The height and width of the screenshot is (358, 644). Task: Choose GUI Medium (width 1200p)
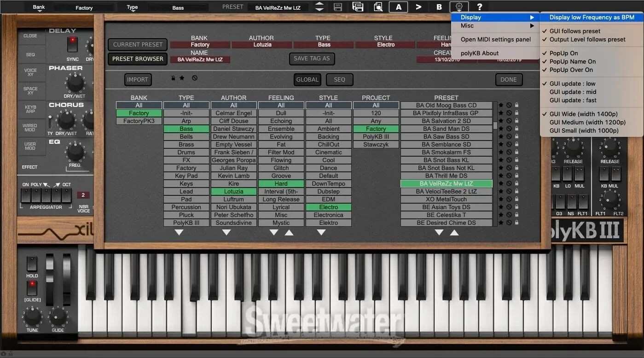587,123
